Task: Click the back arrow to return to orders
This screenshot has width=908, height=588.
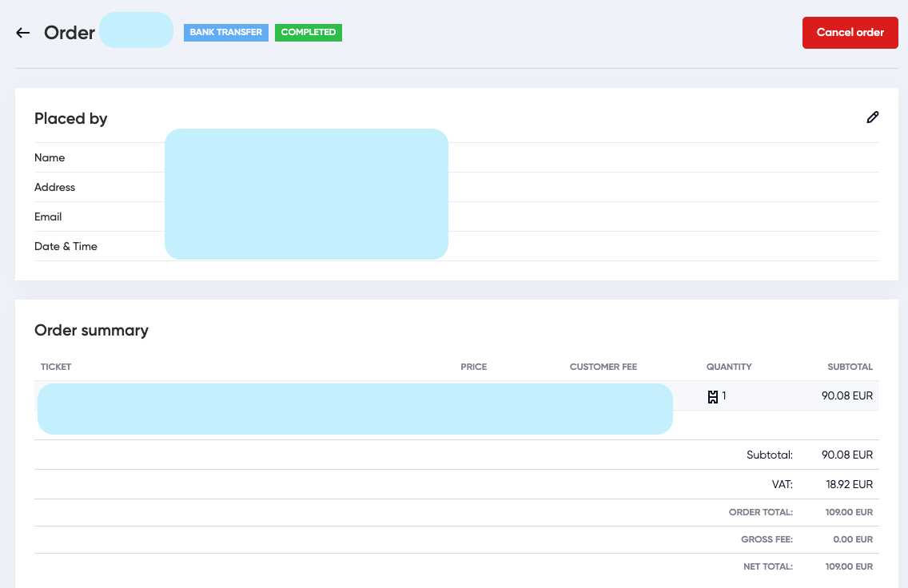Action: [x=22, y=32]
